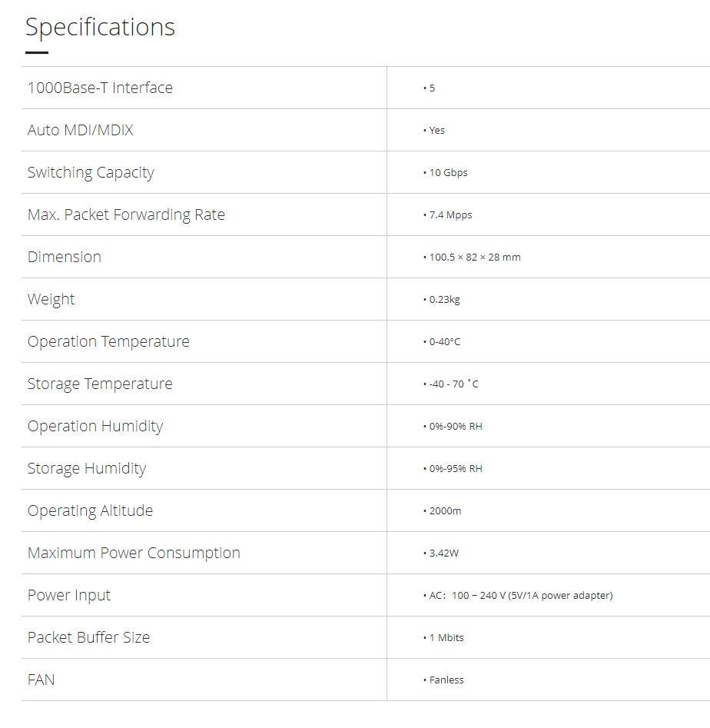
Task: Click the Fanless value in FAN row
Action: tap(446, 680)
